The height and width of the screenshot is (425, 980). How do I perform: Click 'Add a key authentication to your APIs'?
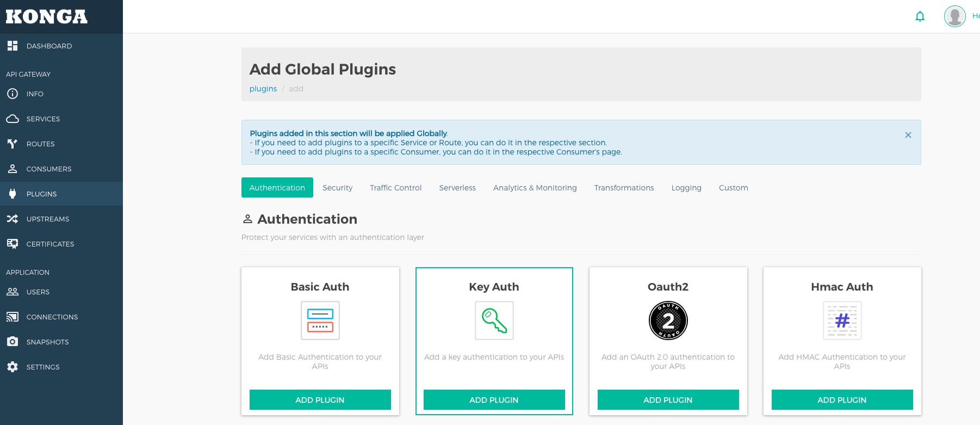click(494, 357)
